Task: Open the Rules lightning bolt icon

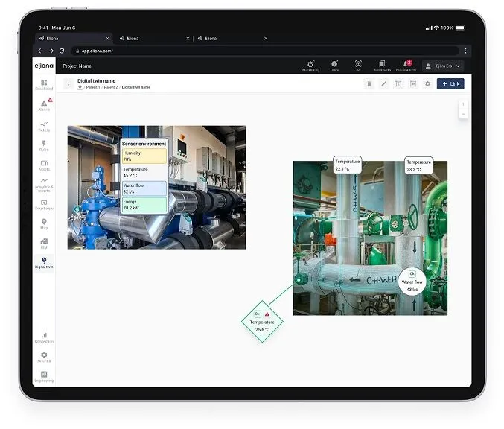Action: coord(44,145)
